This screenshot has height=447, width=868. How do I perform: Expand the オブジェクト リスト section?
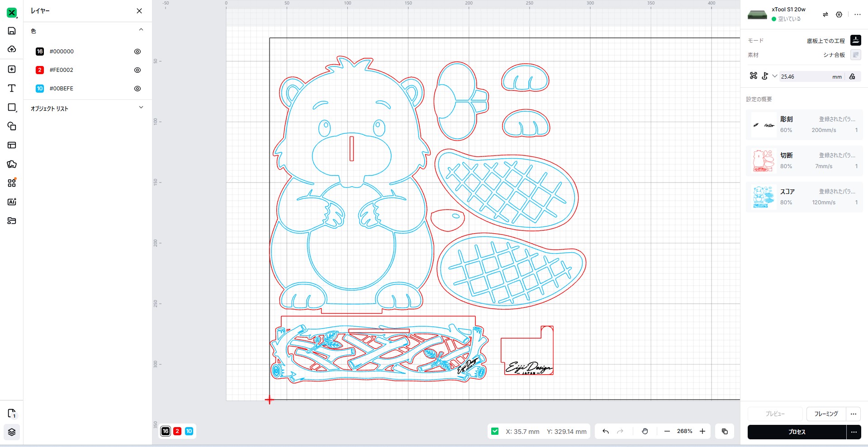coord(141,108)
